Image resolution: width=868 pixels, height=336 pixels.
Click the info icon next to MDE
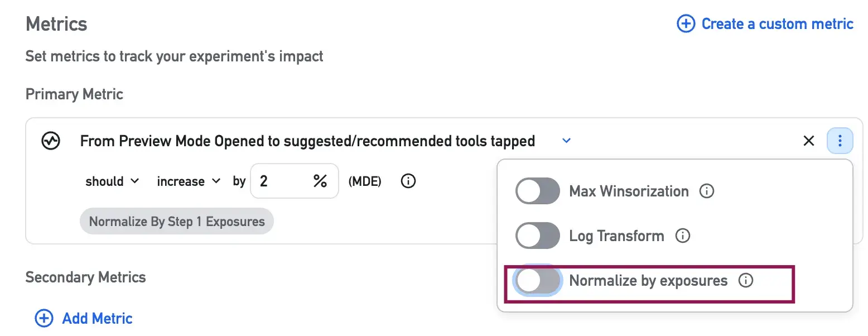coord(408,181)
